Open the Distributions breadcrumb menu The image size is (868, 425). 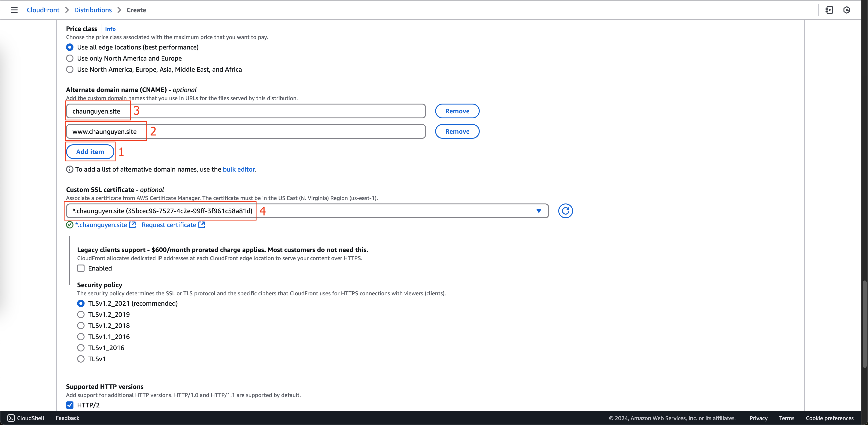coord(93,10)
